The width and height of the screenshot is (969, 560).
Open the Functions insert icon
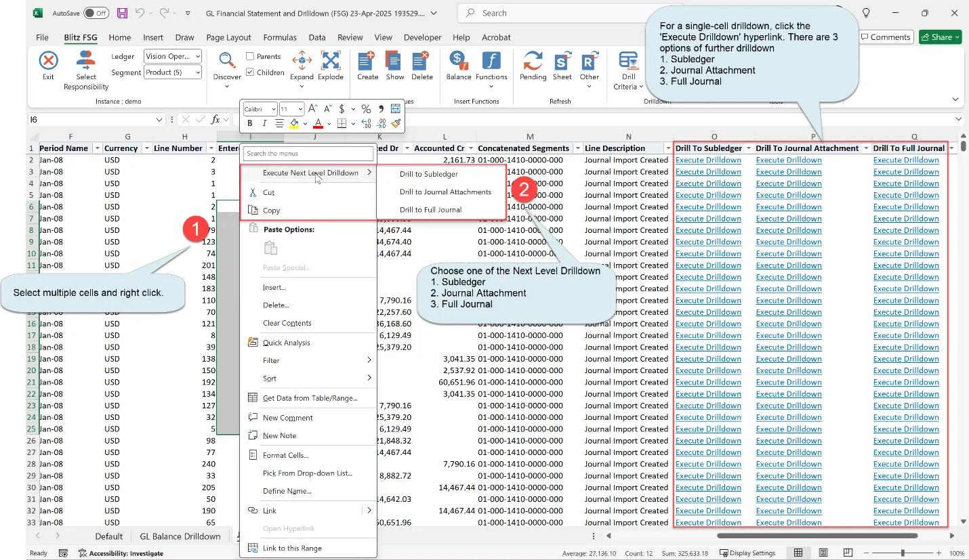point(491,60)
